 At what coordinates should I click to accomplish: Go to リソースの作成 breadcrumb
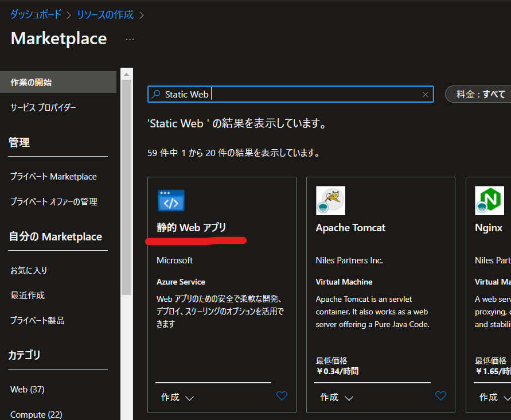click(x=105, y=15)
